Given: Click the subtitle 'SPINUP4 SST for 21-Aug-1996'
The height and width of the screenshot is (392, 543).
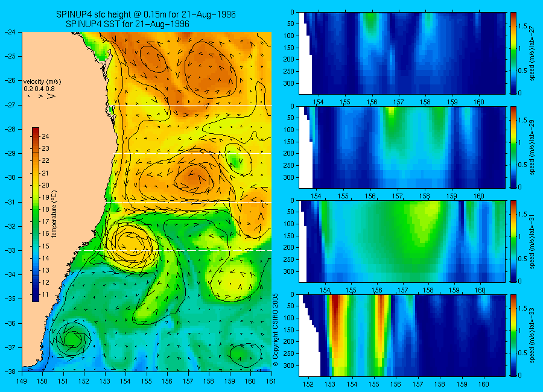Looking at the screenshot, I should pos(127,24).
